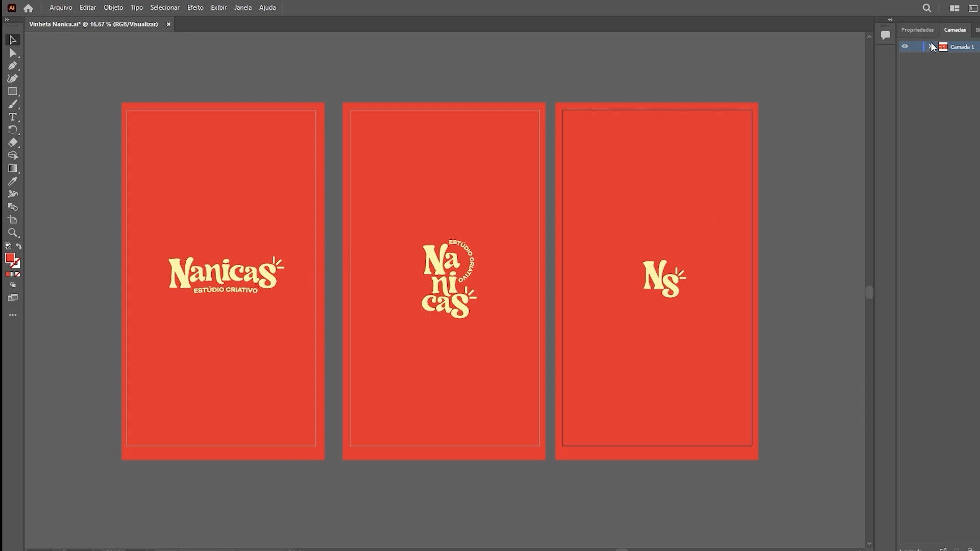The height and width of the screenshot is (551, 980).
Task: Open the Arquivo menu
Action: 61,8
